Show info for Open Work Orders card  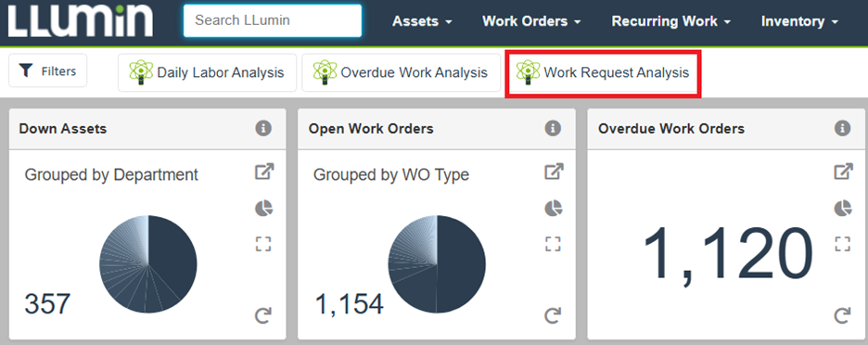point(553,128)
